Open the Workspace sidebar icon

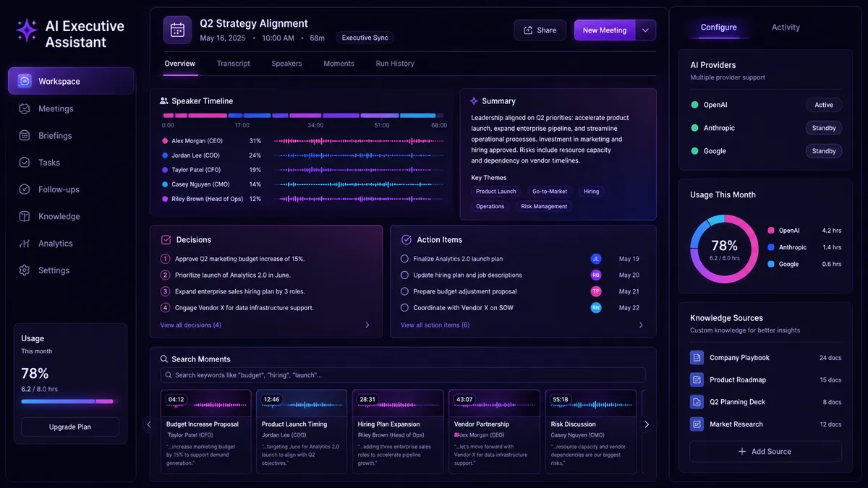tap(25, 81)
